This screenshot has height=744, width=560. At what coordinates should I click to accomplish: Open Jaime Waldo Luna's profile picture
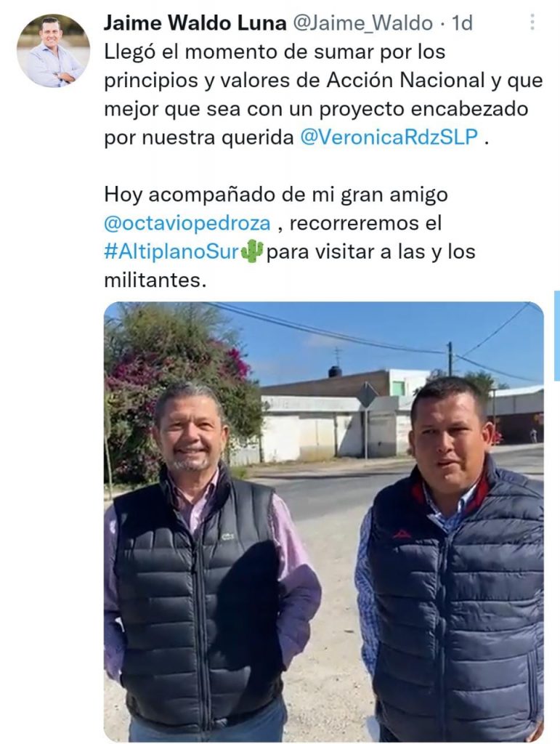pos(53,51)
